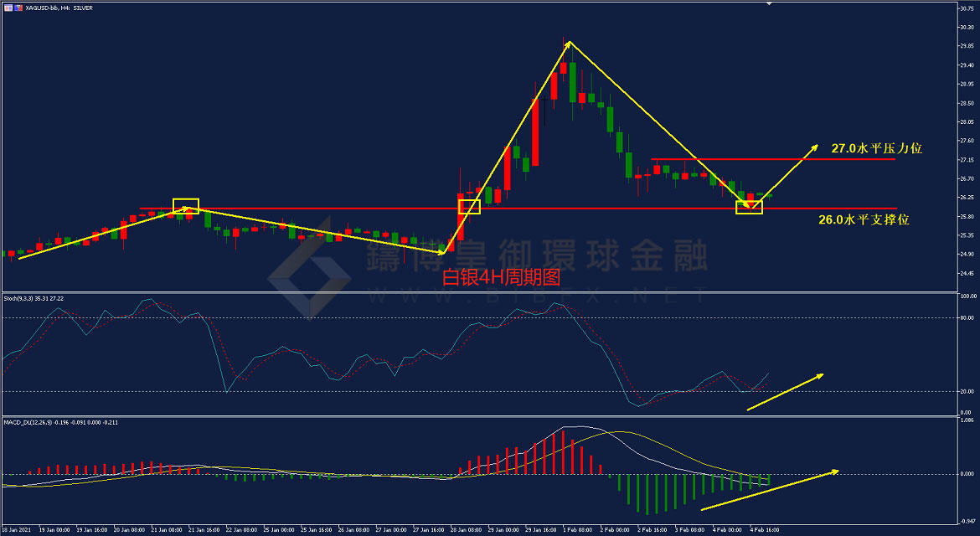Click the MACD panel yellow arrow tip
980x536 pixels.
[x=834, y=472]
